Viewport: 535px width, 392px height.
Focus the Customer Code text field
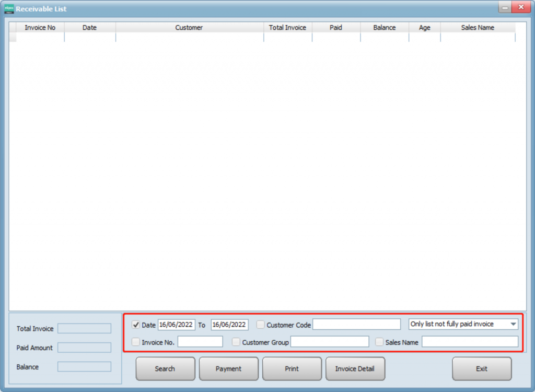coord(356,325)
